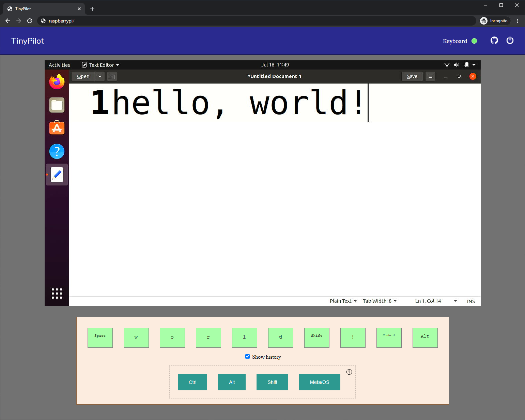Screen dimensions: 525x420
Task: Click the Open button in Text Editor
Action: [x=83, y=76]
